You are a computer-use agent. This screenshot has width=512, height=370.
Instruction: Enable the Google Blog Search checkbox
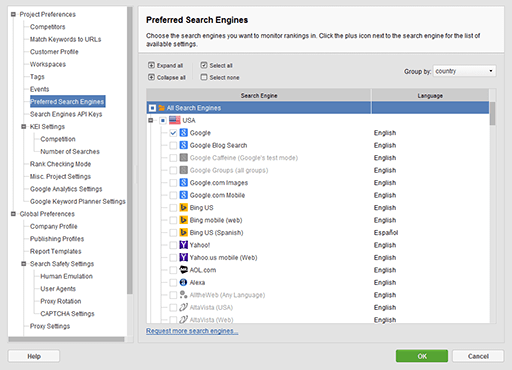[x=173, y=145]
